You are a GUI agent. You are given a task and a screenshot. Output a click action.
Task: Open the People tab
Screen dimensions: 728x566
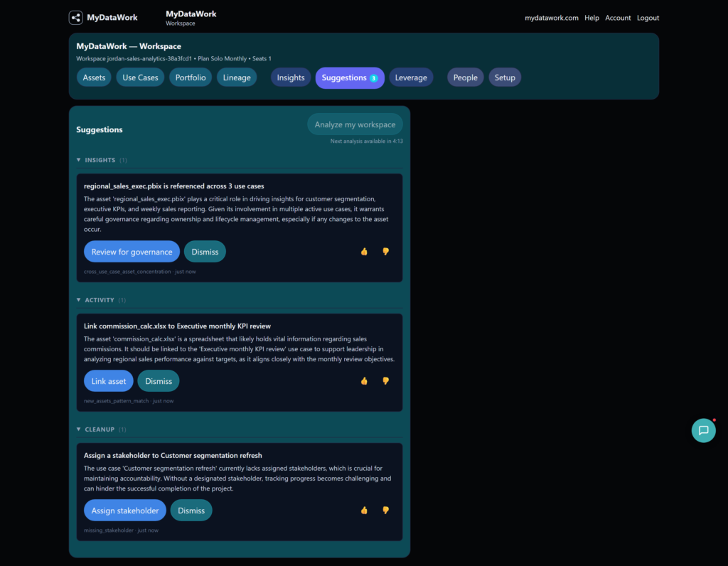point(465,78)
